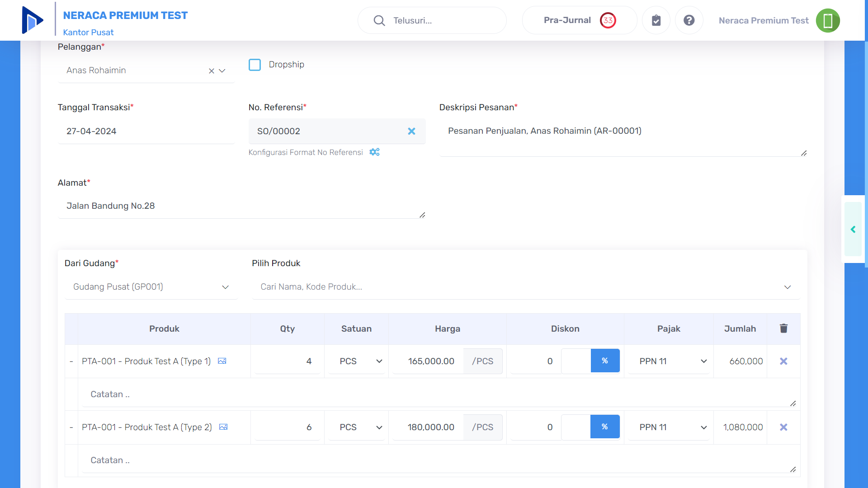Edit Qty 6 for Type 2 product
Screen dimensions: 868x488
pos(288,427)
